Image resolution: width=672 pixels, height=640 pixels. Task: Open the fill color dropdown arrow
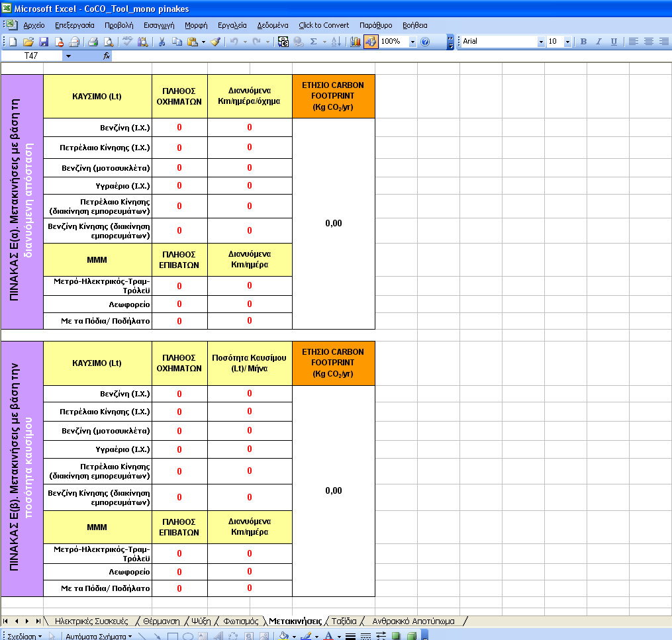295,637
